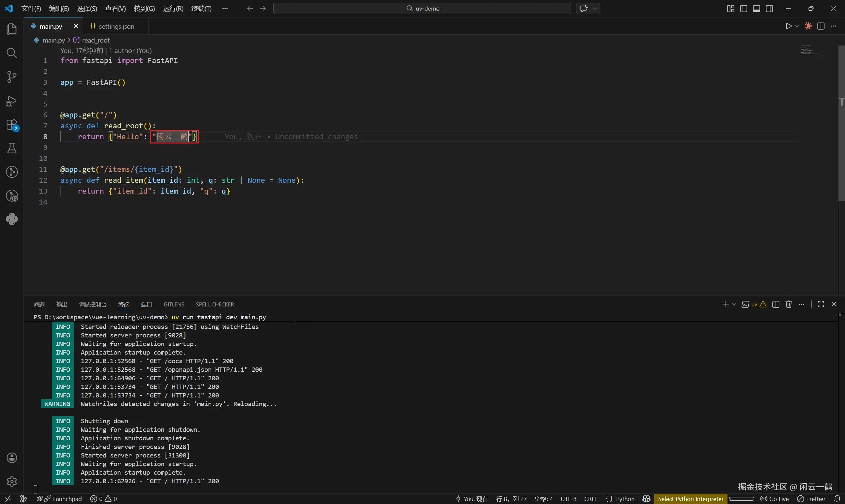This screenshot has width=845, height=504.
Task: Switch to the settings.json editor tab
Action: click(x=116, y=26)
